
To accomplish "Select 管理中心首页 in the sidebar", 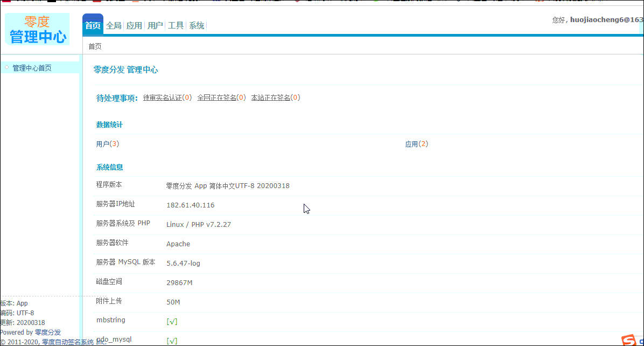I will (32, 68).
